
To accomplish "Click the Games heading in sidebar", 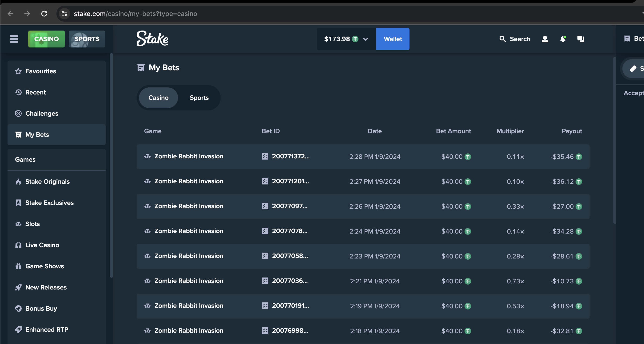I will click(x=25, y=160).
